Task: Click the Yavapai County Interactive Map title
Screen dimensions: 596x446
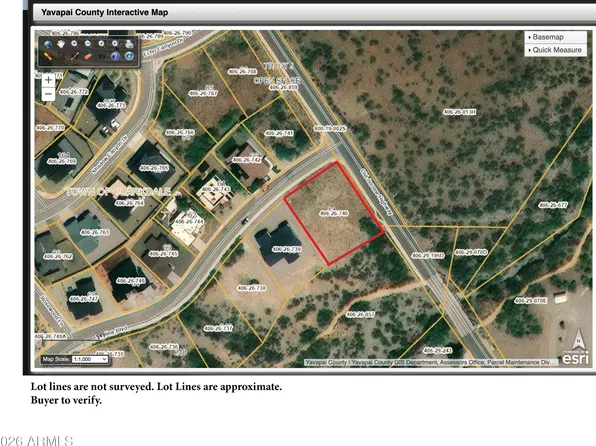Action: pos(105,12)
